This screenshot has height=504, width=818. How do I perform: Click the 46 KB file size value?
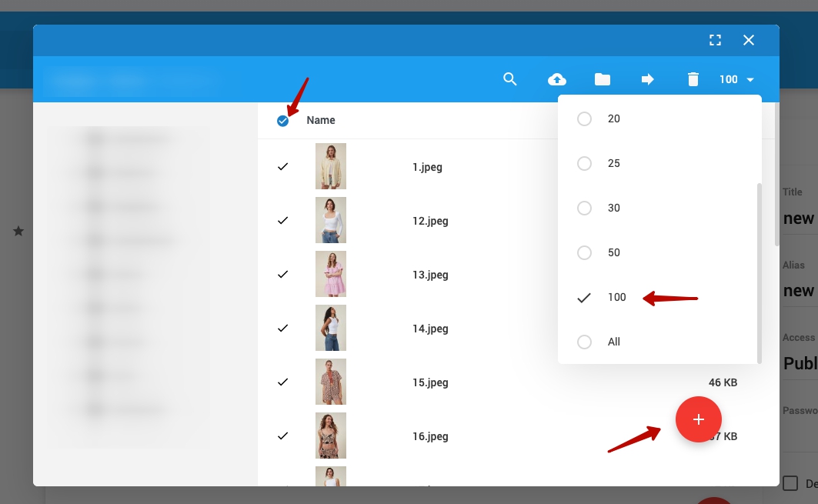pyautogui.click(x=723, y=382)
